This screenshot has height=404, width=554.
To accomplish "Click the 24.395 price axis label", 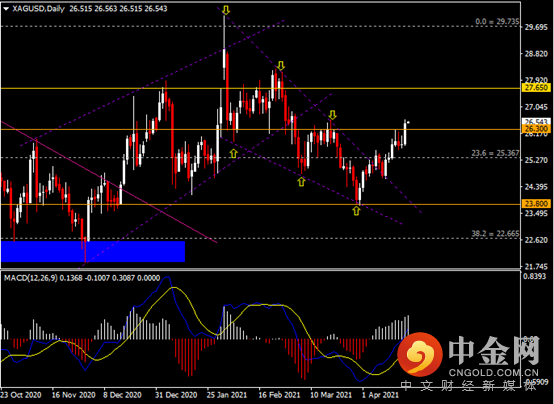I will [x=536, y=187].
